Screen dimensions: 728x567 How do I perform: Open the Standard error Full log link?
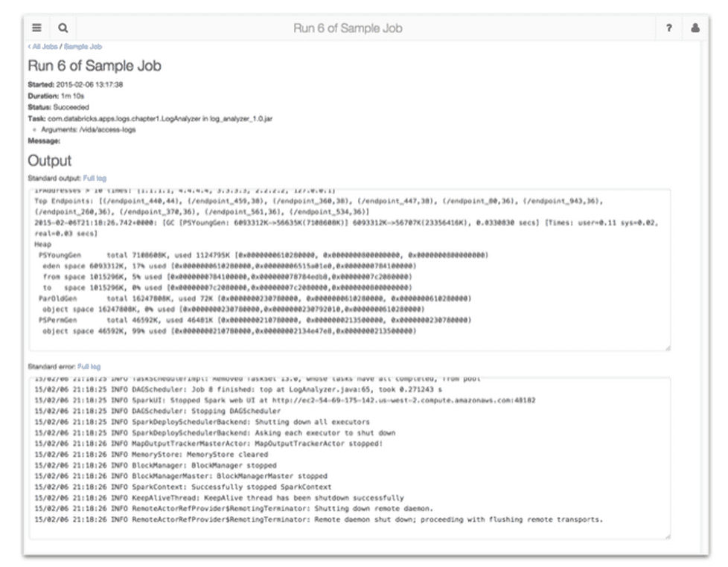coord(89,367)
